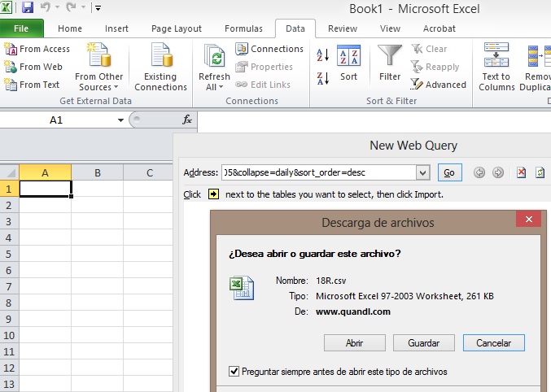Import data From Access
The image size is (551, 392).
click(37, 49)
